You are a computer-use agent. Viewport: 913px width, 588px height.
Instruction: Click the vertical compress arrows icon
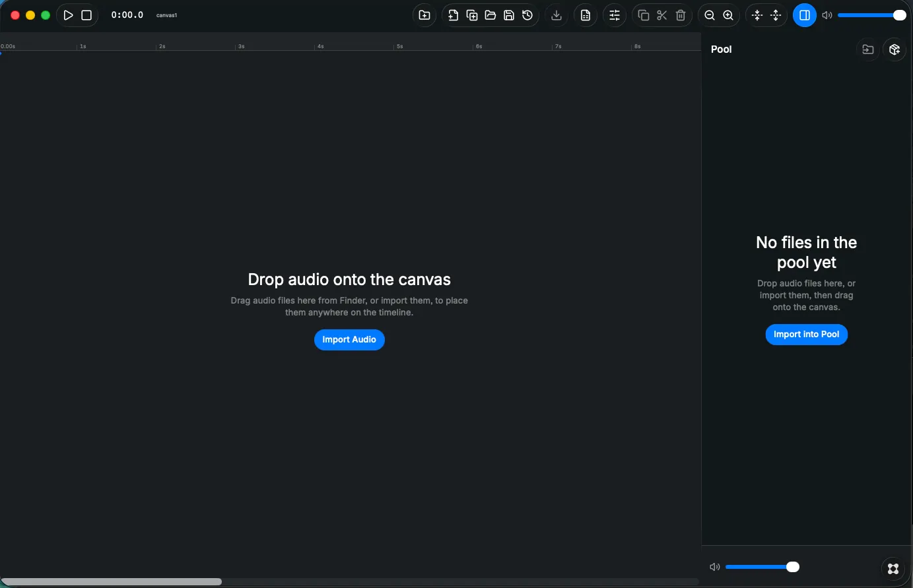click(757, 15)
